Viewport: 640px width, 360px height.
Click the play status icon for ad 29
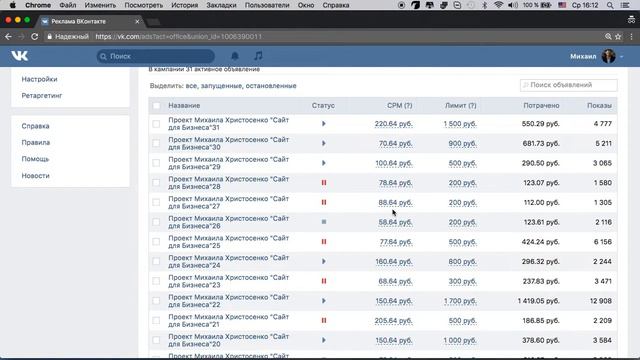click(324, 163)
